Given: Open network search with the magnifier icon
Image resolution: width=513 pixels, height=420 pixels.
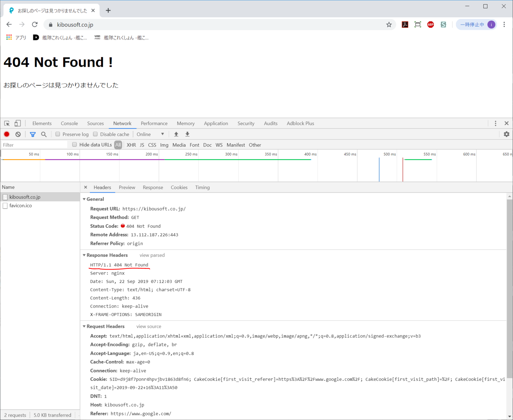Looking at the screenshot, I should coord(44,134).
